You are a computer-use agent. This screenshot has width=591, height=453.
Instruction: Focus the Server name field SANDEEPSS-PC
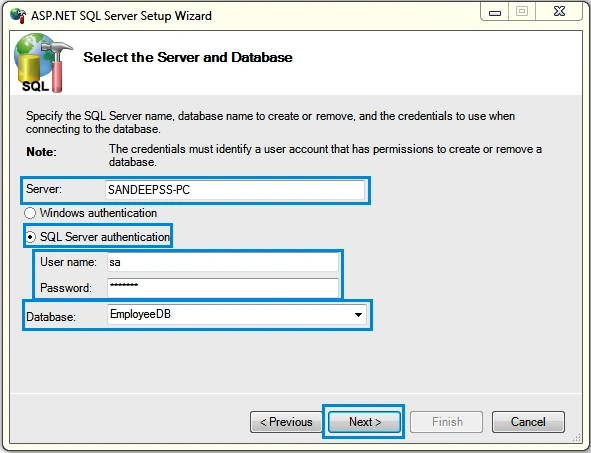pyautogui.click(x=235, y=190)
